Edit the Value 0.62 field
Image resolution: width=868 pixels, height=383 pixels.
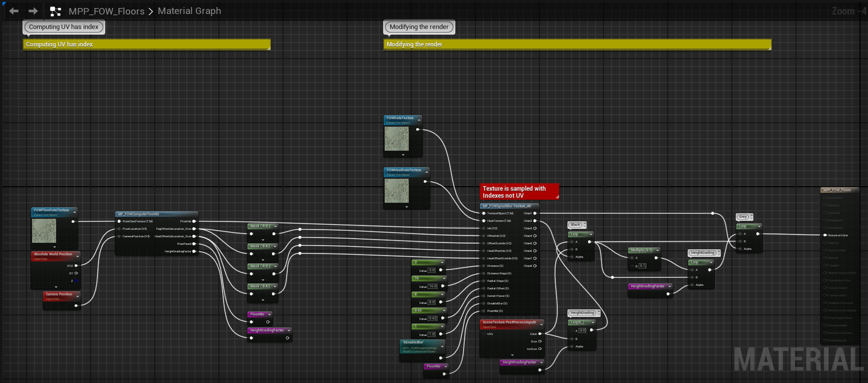pyautogui.click(x=433, y=318)
